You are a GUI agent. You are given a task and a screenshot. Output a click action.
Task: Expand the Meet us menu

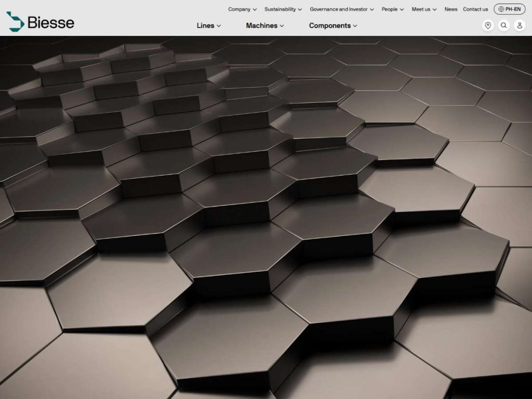coord(424,9)
